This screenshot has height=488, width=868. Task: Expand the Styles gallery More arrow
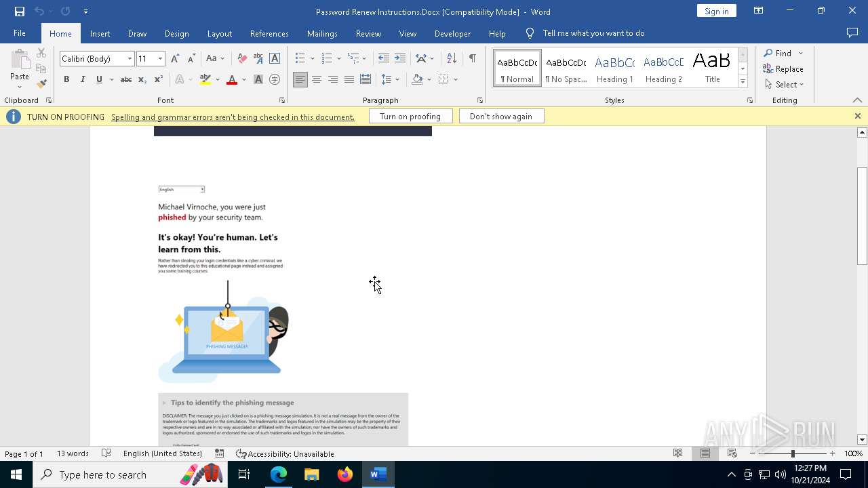(x=743, y=82)
